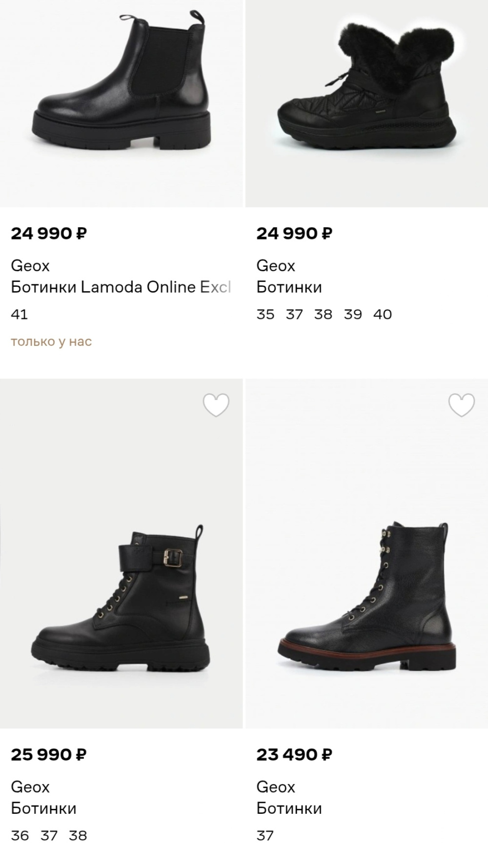
Task: Tap the Lamoda Online Exclusive boots title
Action: [x=121, y=287]
